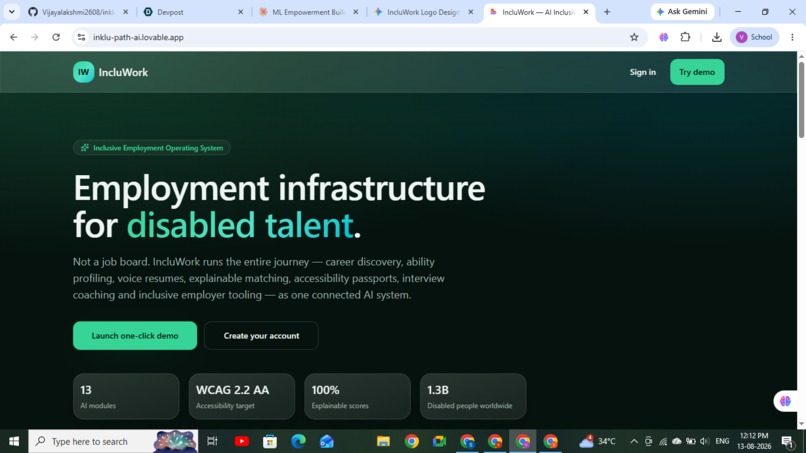Click the IncluWork brand name
This screenshot has height=453, width=806.
123,73
